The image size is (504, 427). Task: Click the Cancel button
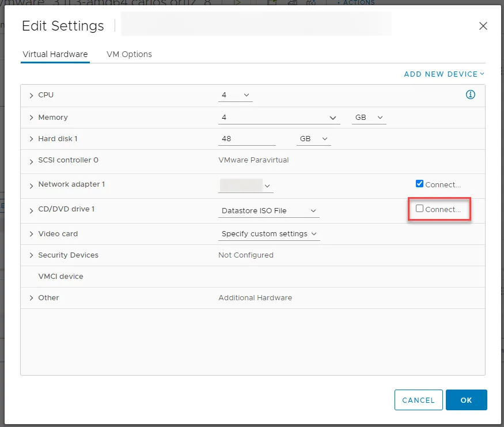point(419,400)
